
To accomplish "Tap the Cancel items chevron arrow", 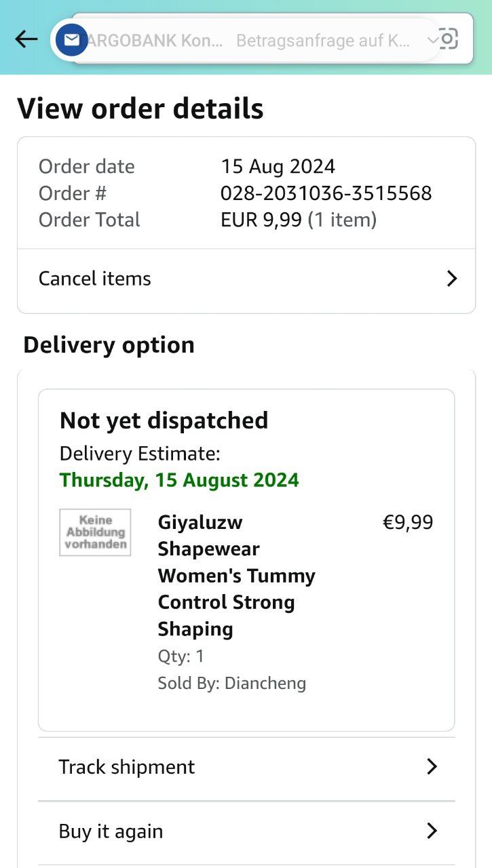I will (x=452, y=279).
